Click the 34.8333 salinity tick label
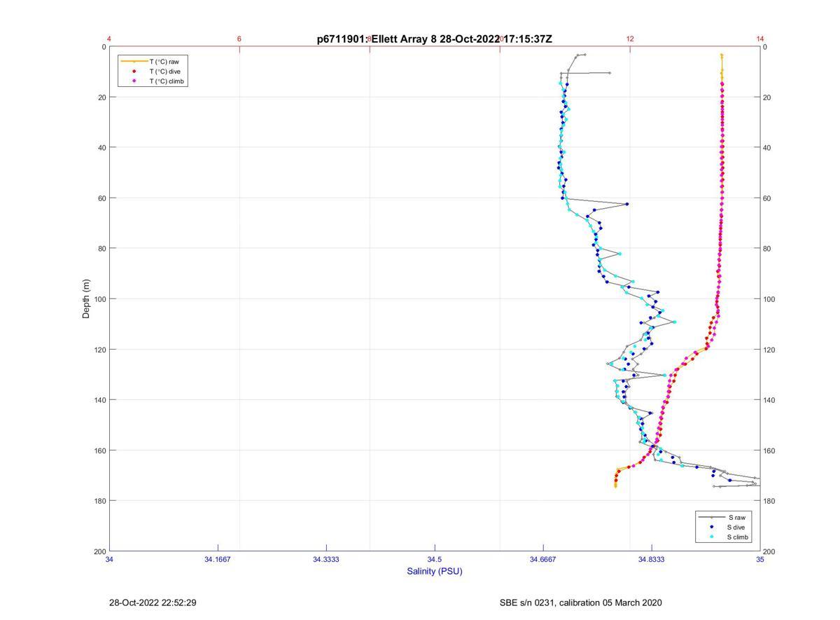 (x=652, y=560)
